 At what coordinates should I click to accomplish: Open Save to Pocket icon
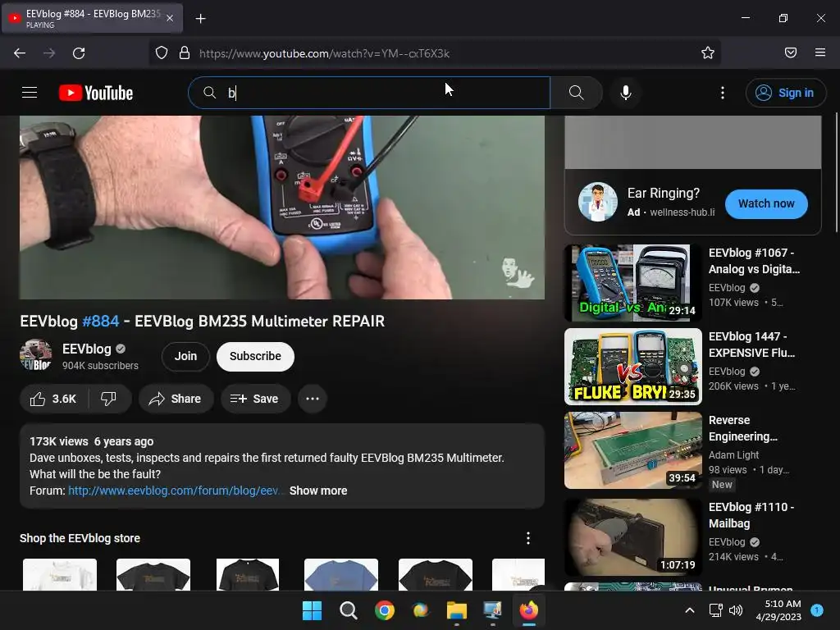point(791,52)
